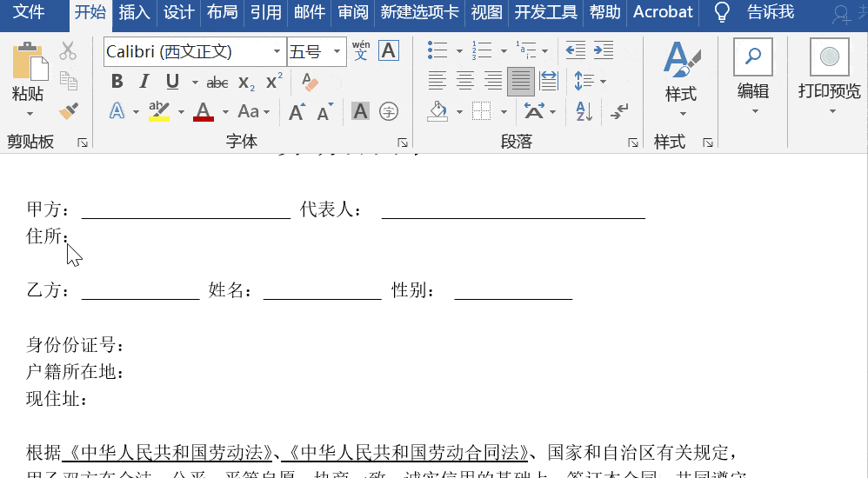
Task: Switch to 审阅 tab
Action: 353,12
